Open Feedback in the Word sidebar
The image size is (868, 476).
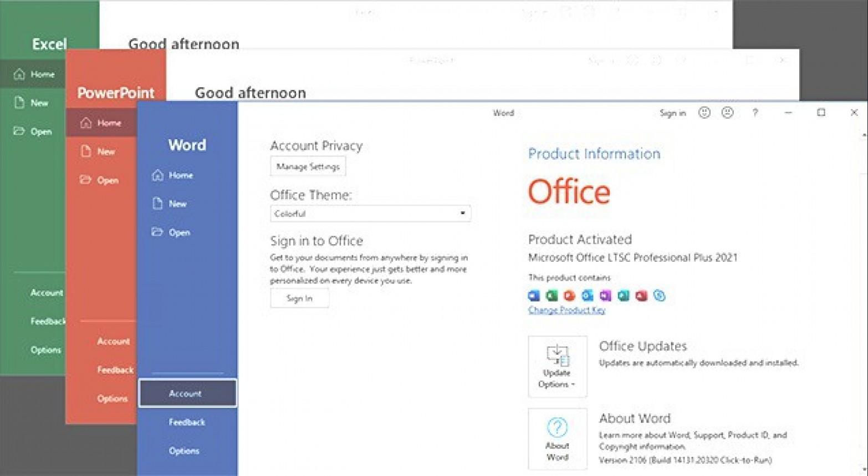(187, 422)
